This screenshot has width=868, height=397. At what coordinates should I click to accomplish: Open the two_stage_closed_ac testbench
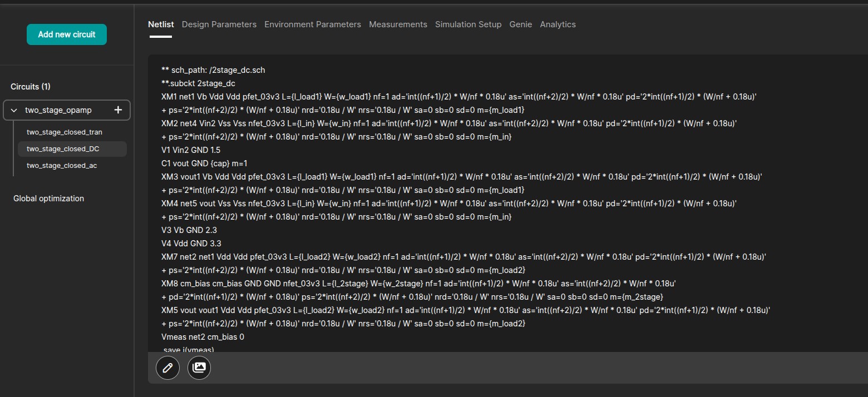coord(62,166)
